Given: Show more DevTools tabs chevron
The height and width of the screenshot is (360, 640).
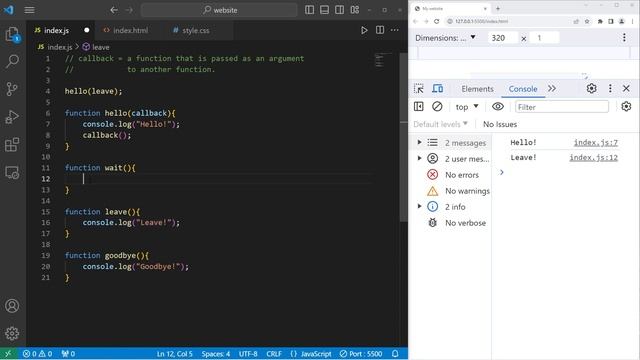Looking at the screenshot, I should (552, 89).
